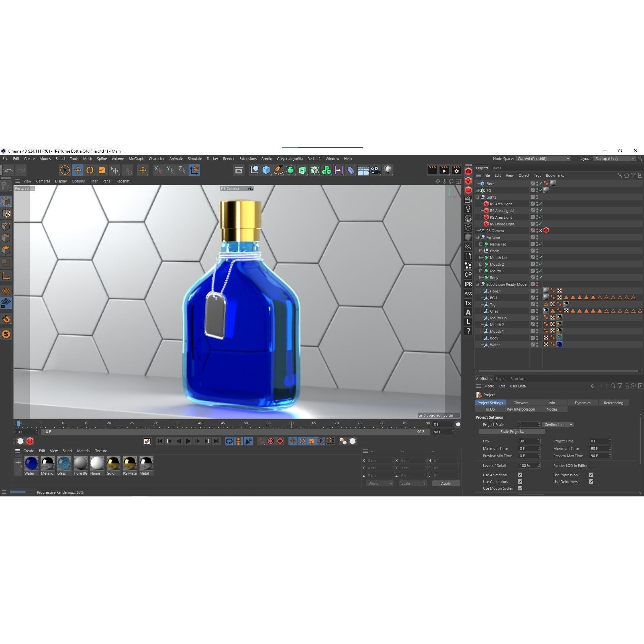Toggle the Y-axis lock in the toolbar
The width and height of the screenshot is (644, 644).
click(x=170, y=170)
